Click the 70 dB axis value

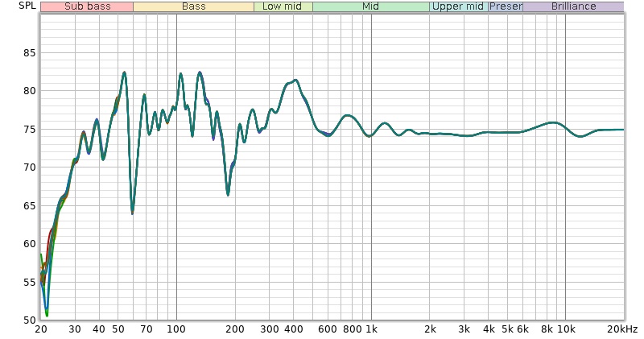pos(30,167)
